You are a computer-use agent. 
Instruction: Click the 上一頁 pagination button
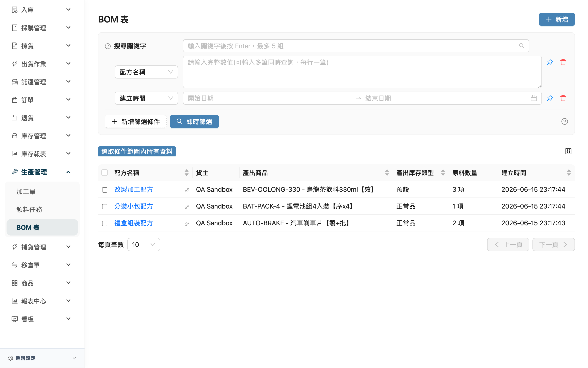508,245
